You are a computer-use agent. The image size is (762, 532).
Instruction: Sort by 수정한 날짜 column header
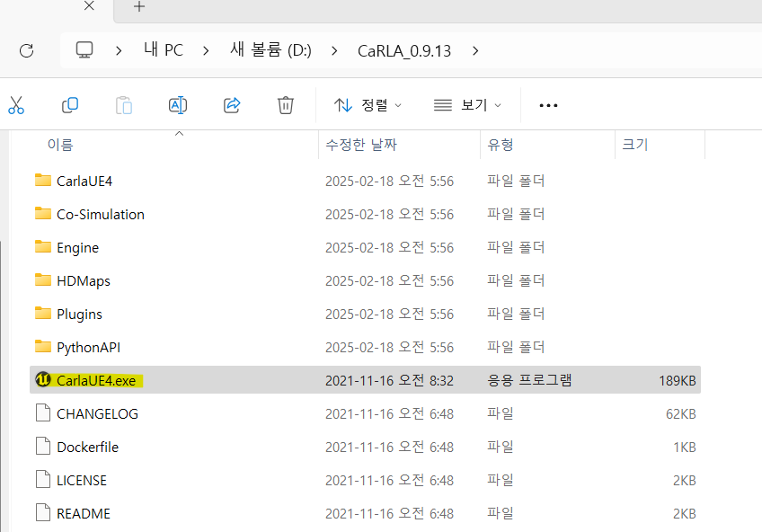tap(361, 145)
